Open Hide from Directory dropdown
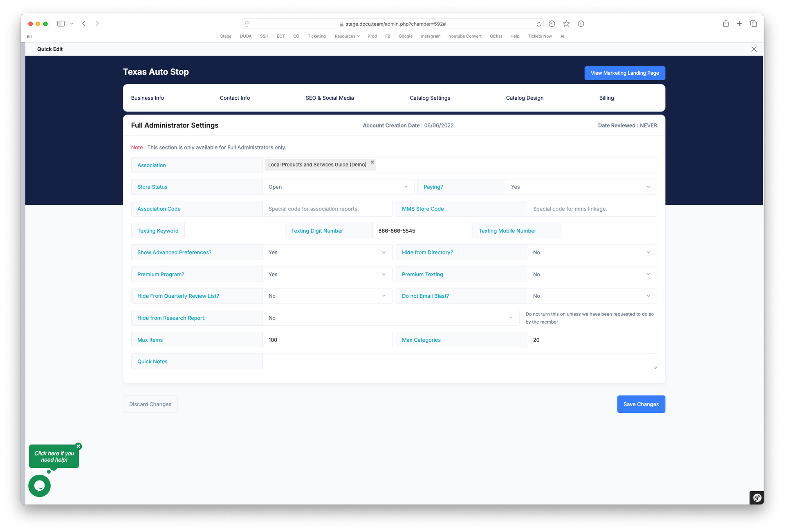 point(592,253)
